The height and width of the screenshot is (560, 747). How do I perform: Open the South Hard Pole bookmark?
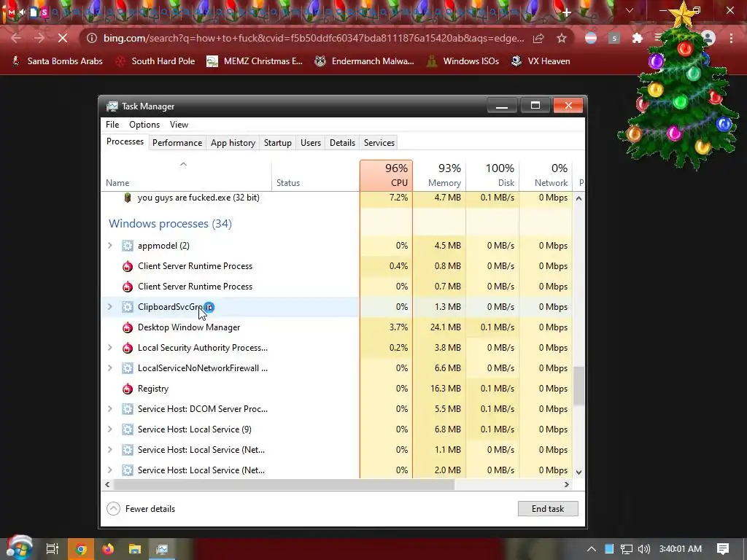click(x=155, y=61)
